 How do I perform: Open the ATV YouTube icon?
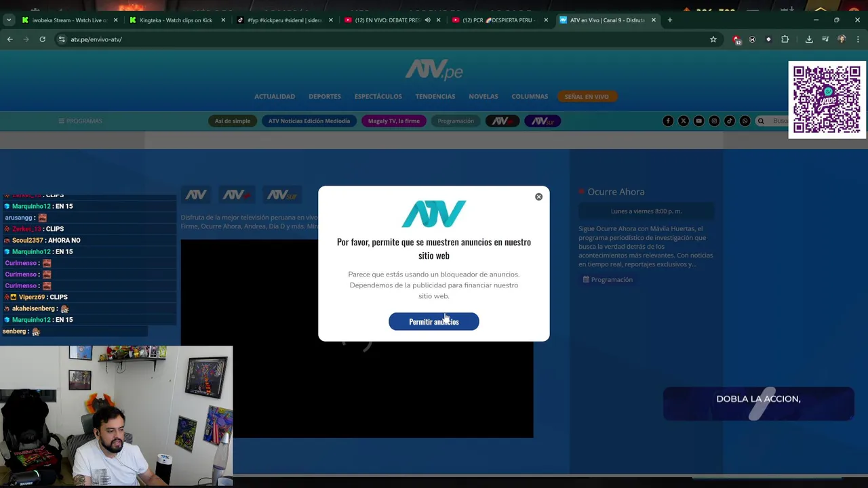point(698,121)
